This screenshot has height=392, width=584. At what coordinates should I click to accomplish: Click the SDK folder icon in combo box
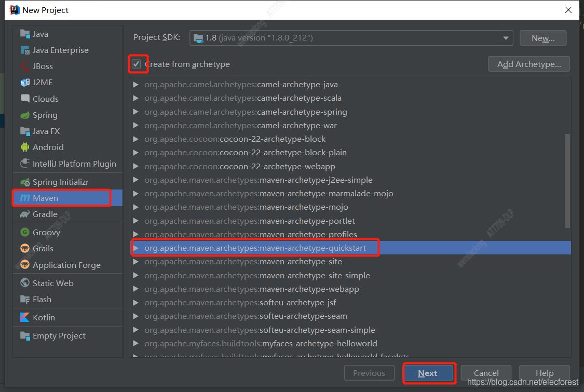point(198,38)
